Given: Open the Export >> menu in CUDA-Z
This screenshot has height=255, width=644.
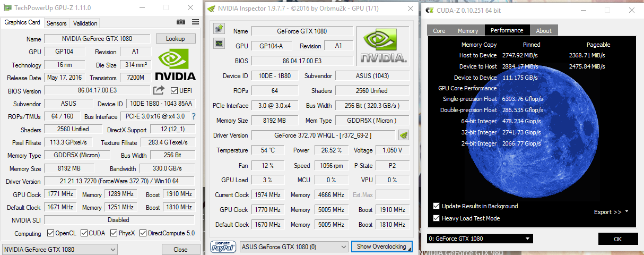Looking at the screenshot, I should pos(611,212).
